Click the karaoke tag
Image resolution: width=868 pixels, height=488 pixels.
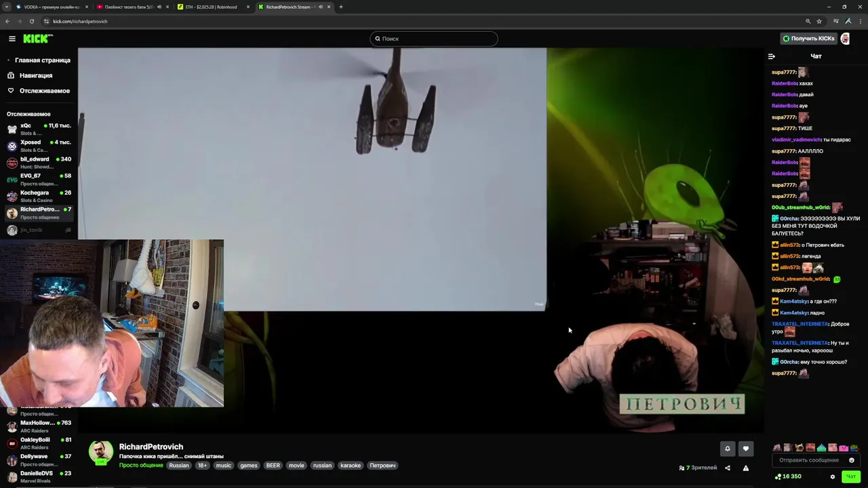(x=351, y=466)
